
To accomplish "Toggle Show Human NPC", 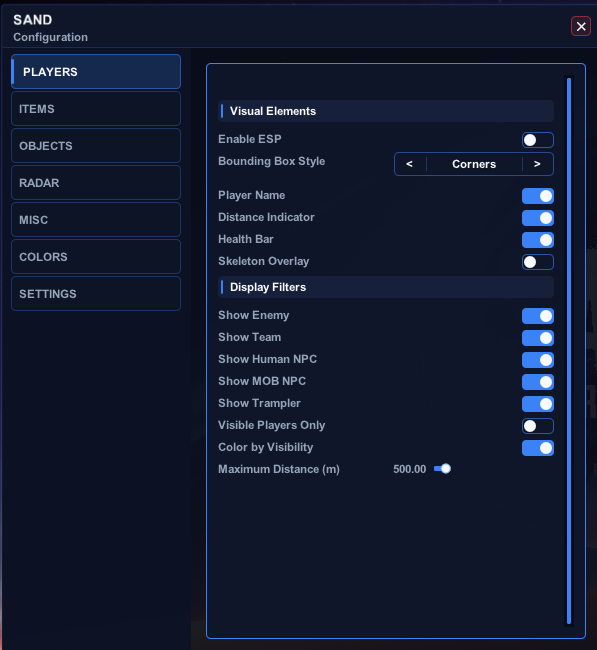I will [537, 360].
